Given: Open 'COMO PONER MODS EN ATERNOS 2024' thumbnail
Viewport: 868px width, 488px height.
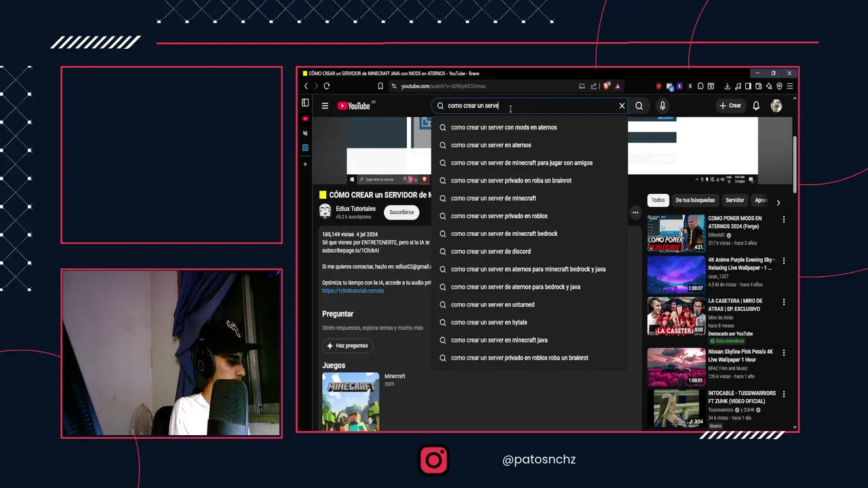Looking at the screenshot, I should [x=676, y=233].
